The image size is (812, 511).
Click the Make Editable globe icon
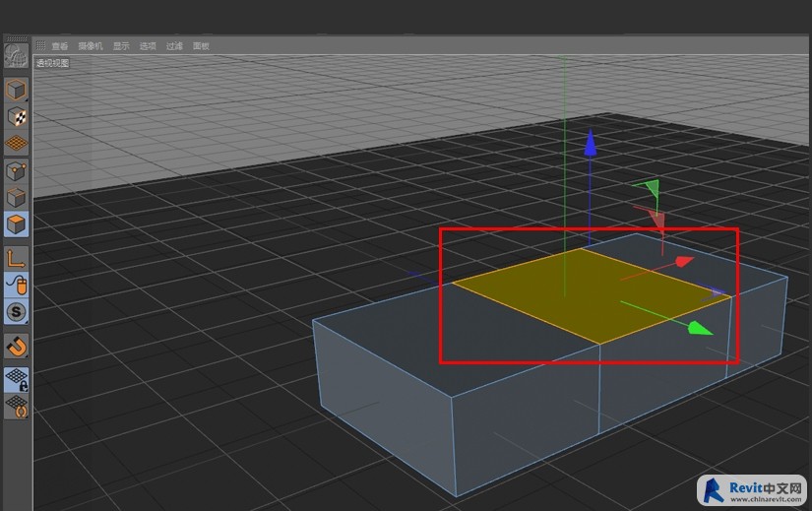click(x=16, y=56)
